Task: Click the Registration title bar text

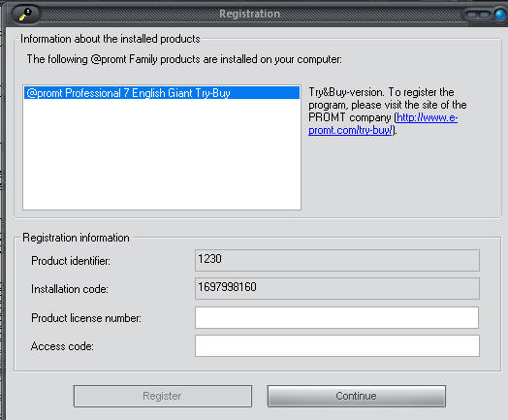Action: pos(249,14)
